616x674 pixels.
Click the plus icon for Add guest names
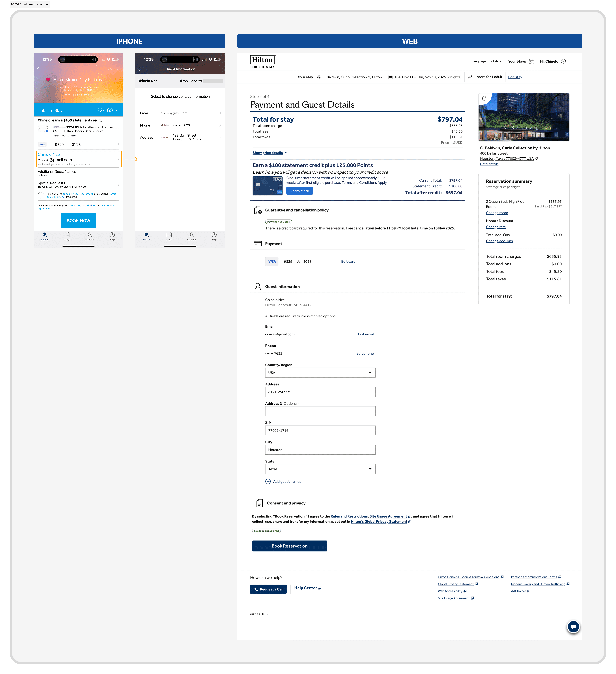click(x=268, y=481)
